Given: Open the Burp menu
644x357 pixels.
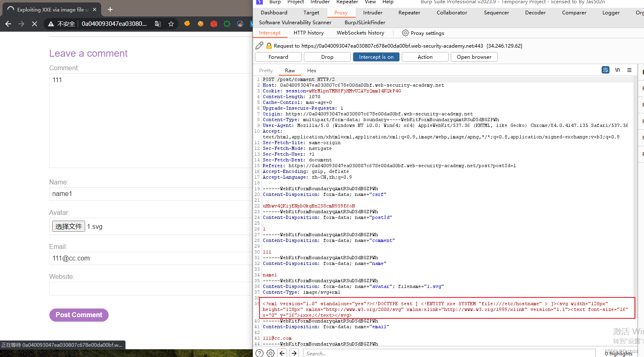Looking at the screenshot, I should coord(275,2).
